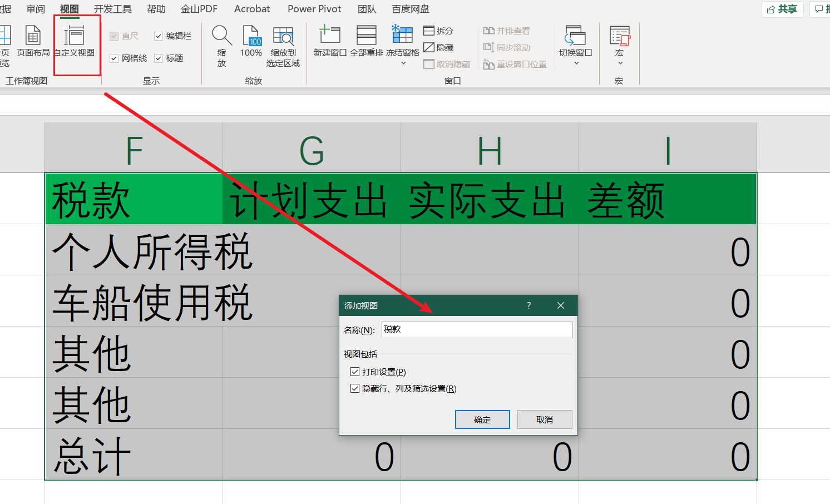
Task: Toggle Print Settings (打印设置) checkbox
Action: pyautogui.click(x=355, y=372)
